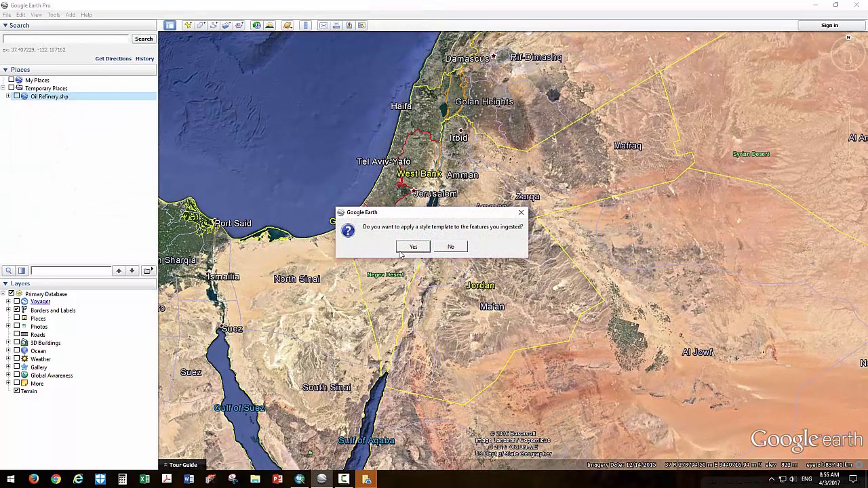Open Word from the taskbar
Screen dimensions: 868x488
click(x=189, y=479)
